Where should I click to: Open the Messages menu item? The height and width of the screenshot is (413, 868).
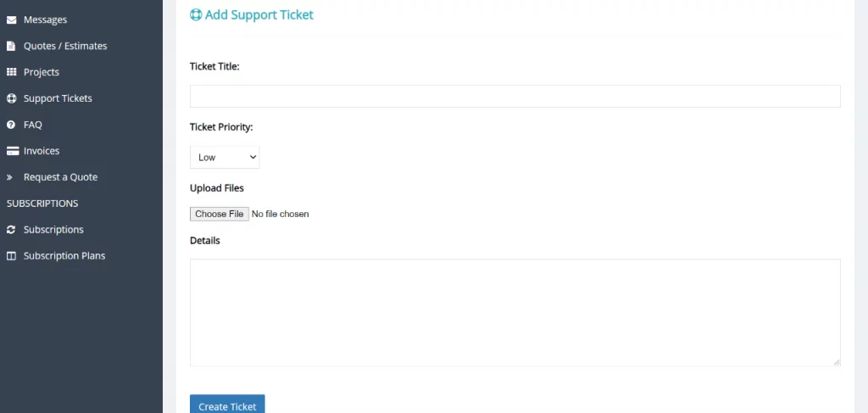[x=46, y=20]
